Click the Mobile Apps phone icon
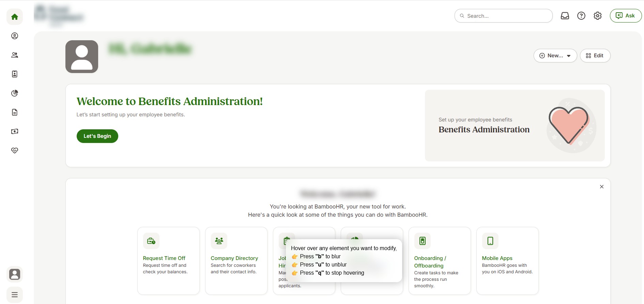Image resolution: width=644 pixels, height=304 pixels. point(490,241)
